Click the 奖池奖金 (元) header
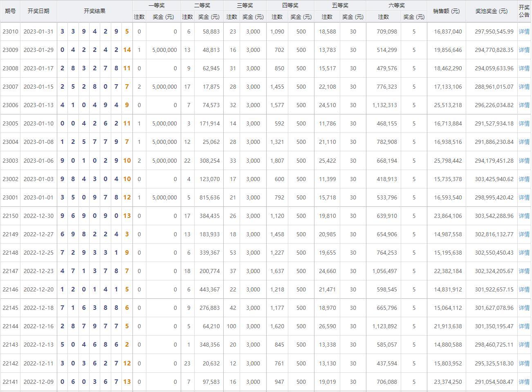532x392 pixels. pyautogui.click(x=492, y=11)
